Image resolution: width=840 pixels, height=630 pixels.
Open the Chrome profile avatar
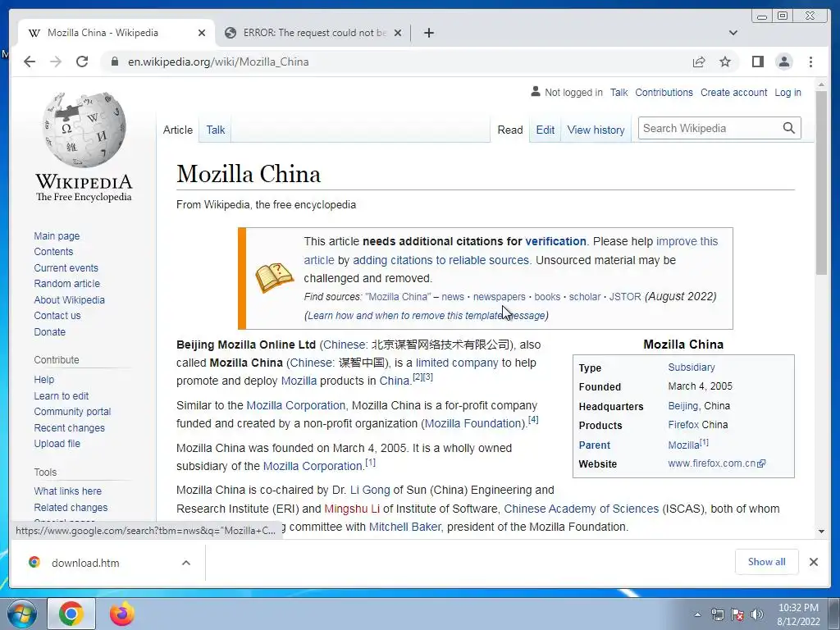783,62
